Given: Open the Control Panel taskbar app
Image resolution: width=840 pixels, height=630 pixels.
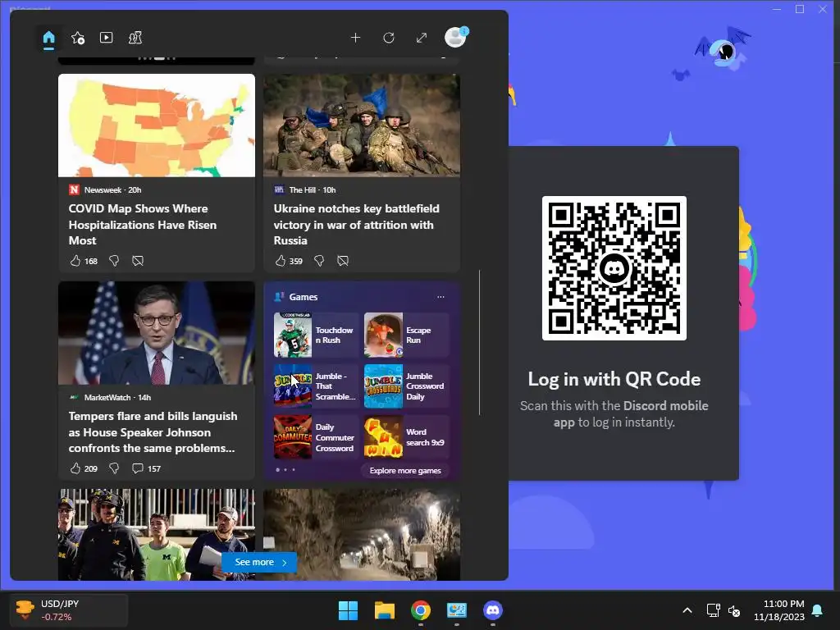Looking at the screenshot, I should click(x=457, y=610).
